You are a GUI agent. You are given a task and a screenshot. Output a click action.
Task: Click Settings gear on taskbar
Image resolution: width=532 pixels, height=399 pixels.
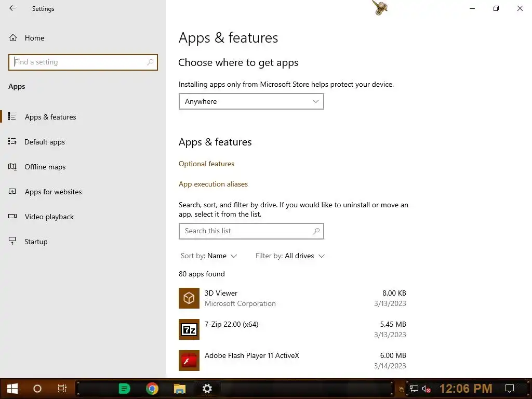(207, 389)
